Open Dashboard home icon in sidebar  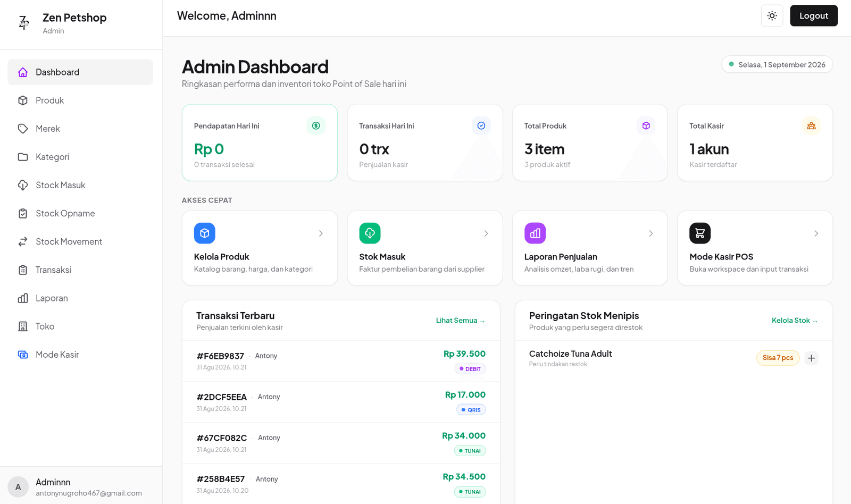(23, 72)
